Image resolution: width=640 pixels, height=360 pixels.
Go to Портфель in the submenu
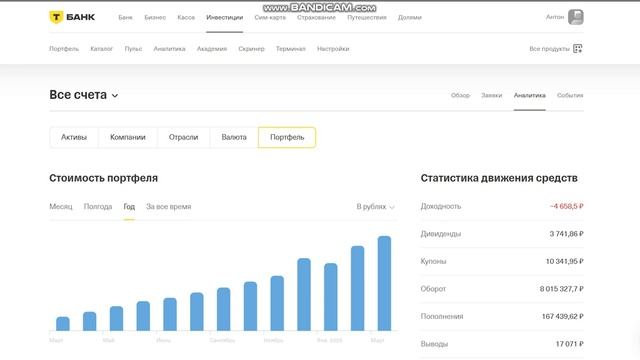pyautogui.click(x=64, y=49)
